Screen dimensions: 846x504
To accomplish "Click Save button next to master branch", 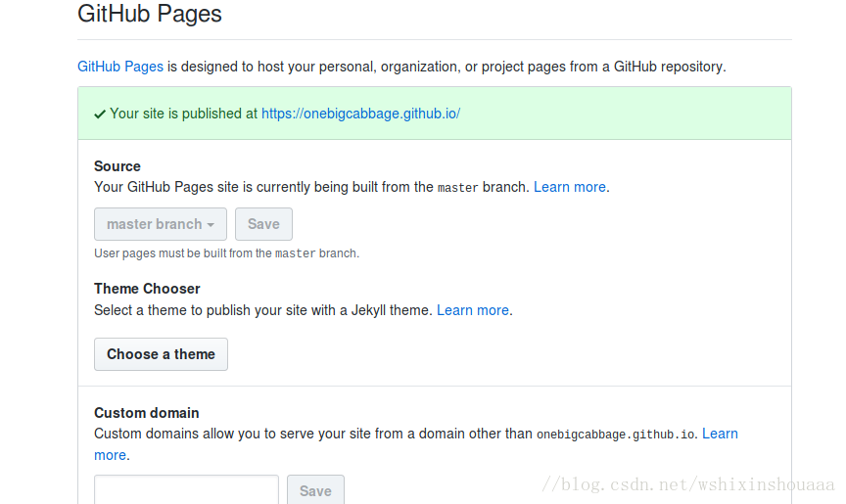I will tap(263, 224).
